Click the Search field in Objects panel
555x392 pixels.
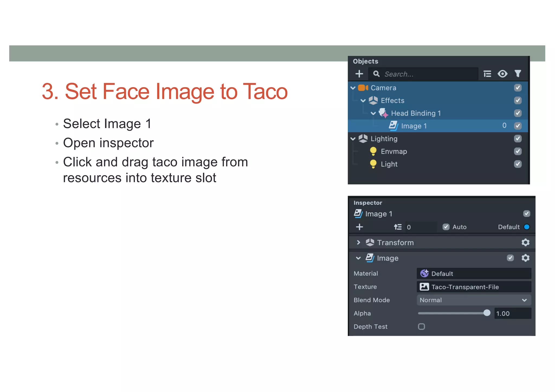[x=423, y=74]
